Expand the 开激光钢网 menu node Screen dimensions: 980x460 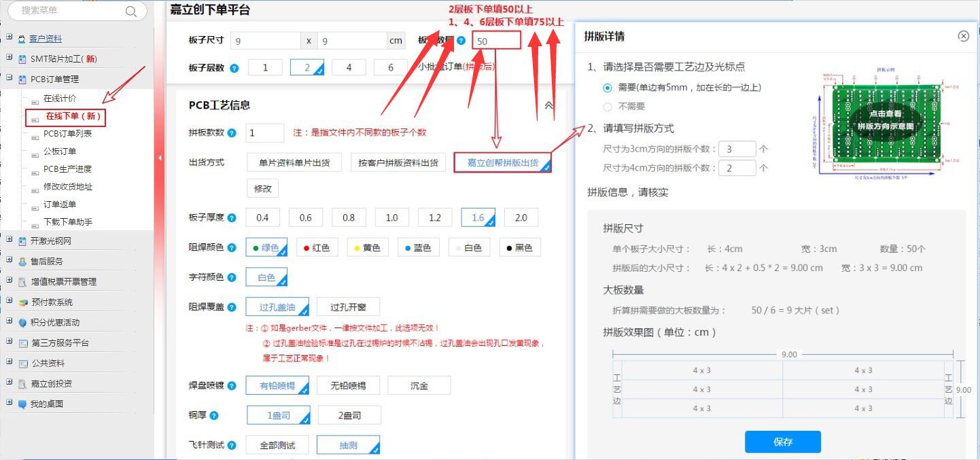click(9, 239)
